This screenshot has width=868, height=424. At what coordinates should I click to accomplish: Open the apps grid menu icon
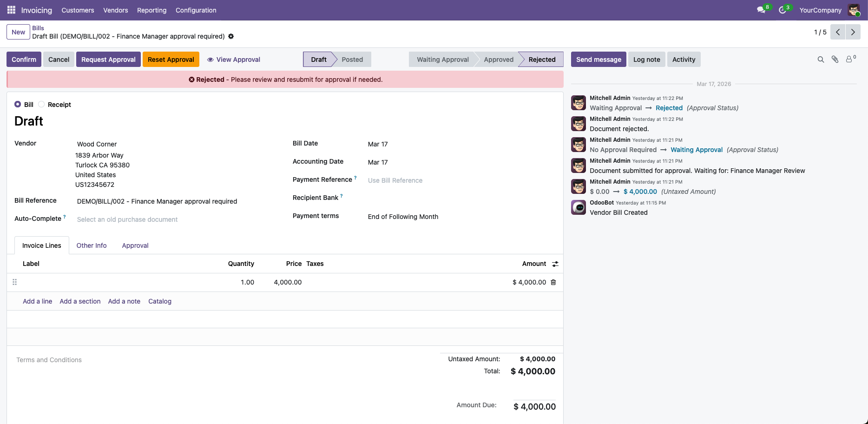click(x=11, y=10)
